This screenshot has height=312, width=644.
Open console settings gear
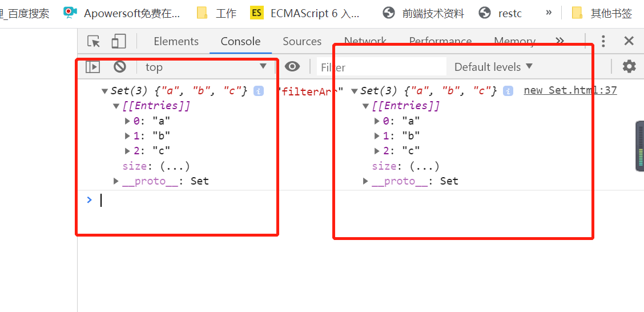(629, 67)
